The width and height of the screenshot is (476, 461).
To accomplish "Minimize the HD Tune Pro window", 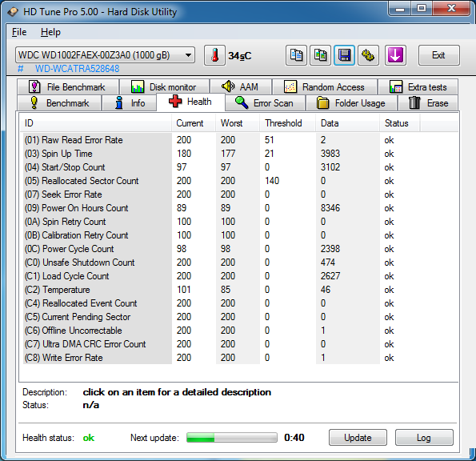I will tap(400, 9).
